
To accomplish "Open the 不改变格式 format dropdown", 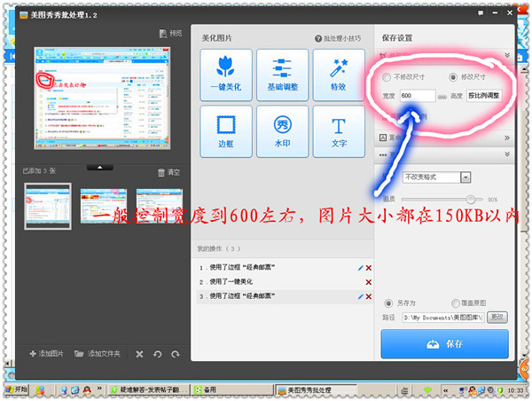I will pyautogui.click(x=436, y=177).
